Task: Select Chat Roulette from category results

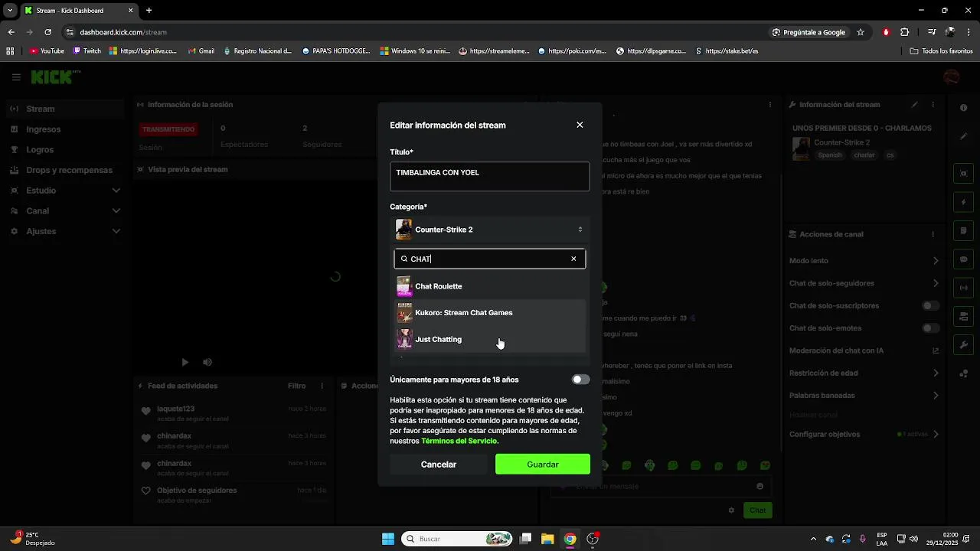Action: [490, 286]
